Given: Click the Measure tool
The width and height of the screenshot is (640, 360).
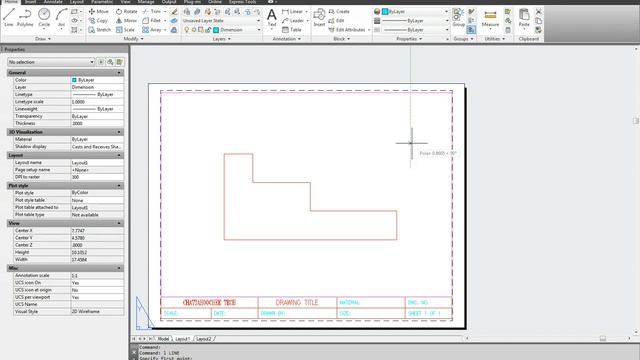Looking at the screenshot, I should (x=490, y=17).
